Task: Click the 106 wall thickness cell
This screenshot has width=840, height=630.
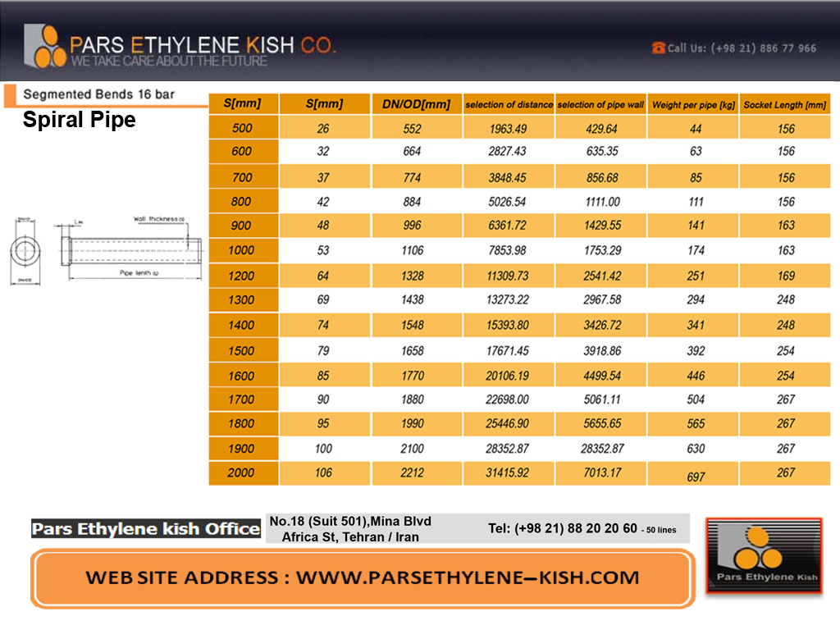Action: coord(323,472)
